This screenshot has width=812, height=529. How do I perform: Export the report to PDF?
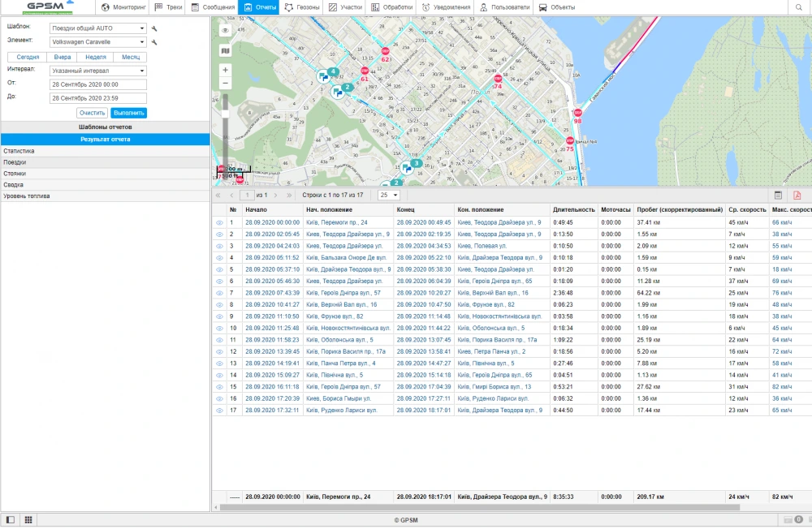tap(797, 196)
